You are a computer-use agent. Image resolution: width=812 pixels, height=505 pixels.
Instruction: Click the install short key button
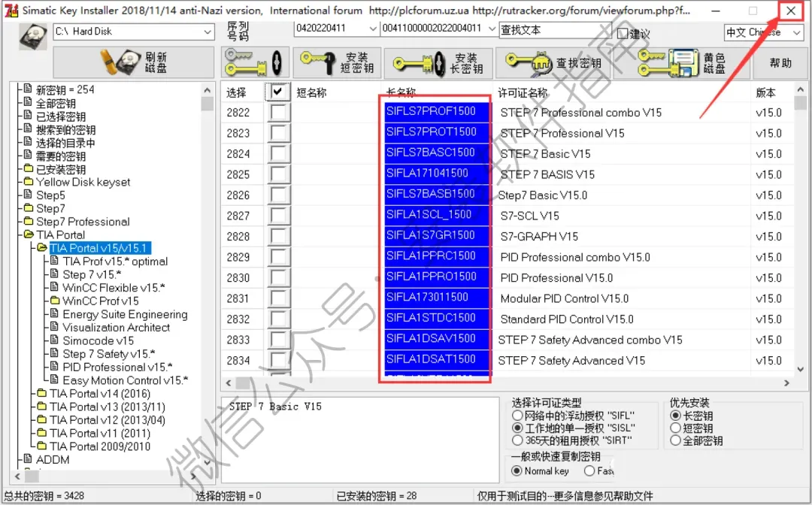pyautogui.click(x=337, y=62)
